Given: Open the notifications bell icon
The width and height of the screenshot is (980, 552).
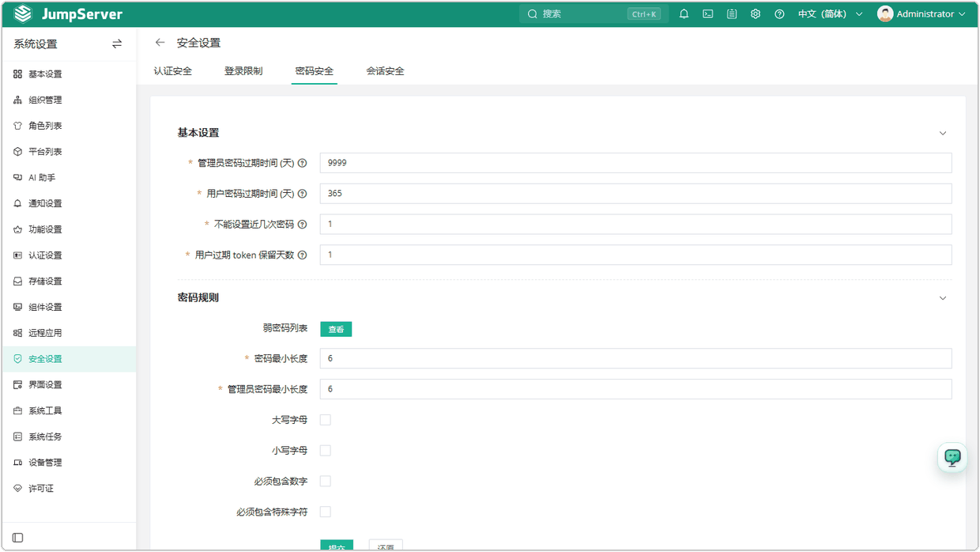Looking at the screenshot, I should pos(684,14).
